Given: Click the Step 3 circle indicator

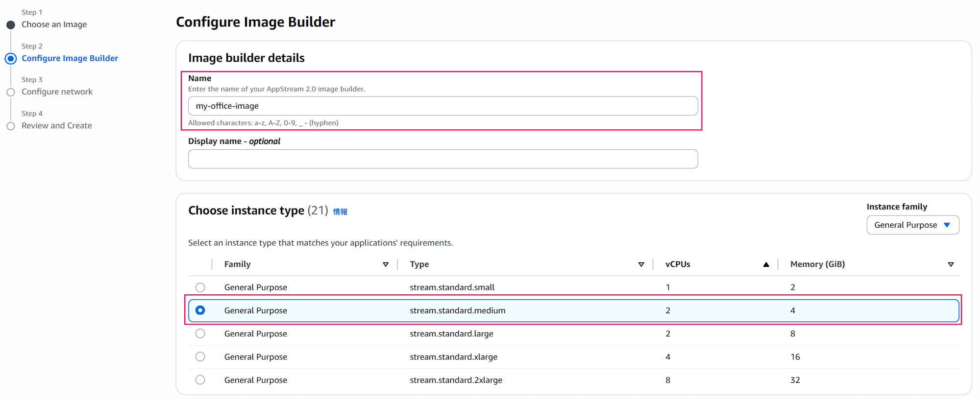Looking at the screenshot, I should 11,92.
